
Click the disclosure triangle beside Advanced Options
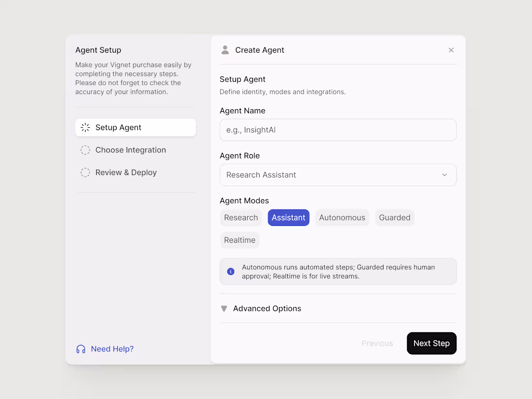tap(223, 308)
